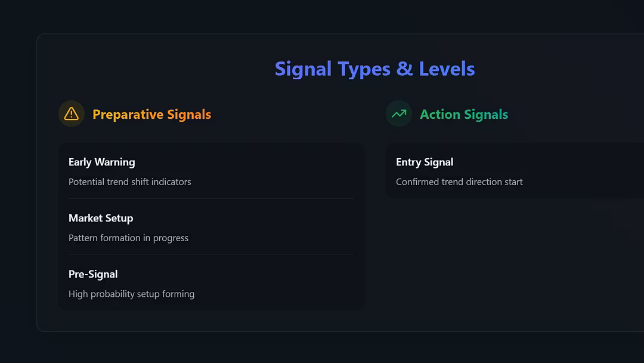Click the word 'Preparative' in the orange heading
644x363 pixels.
[128, 114]
